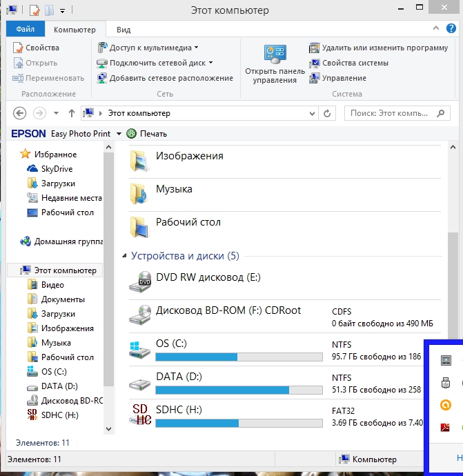Click the Epson Print (Печать) icon

point(132,134)
